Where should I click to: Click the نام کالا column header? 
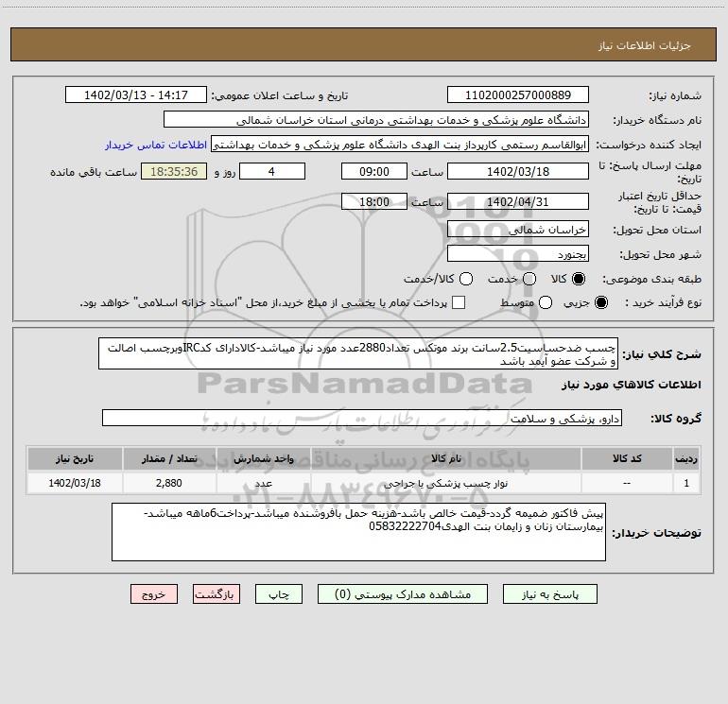445,458
